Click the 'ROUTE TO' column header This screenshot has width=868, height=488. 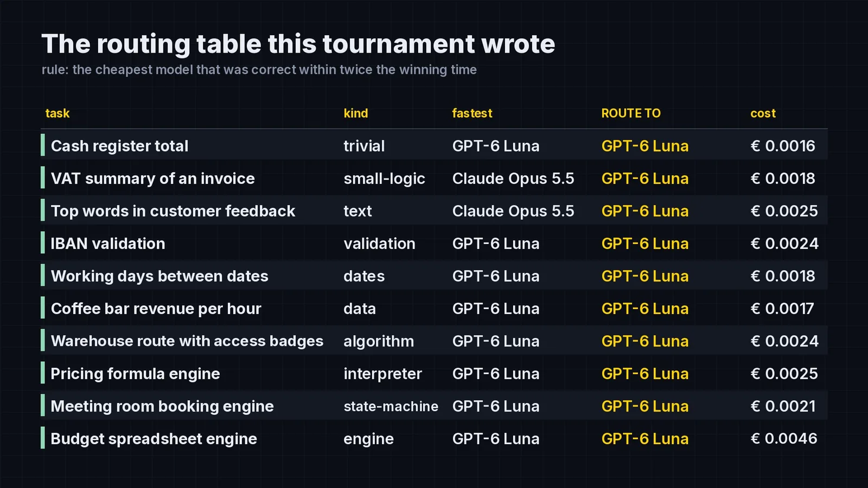point(631,113)
